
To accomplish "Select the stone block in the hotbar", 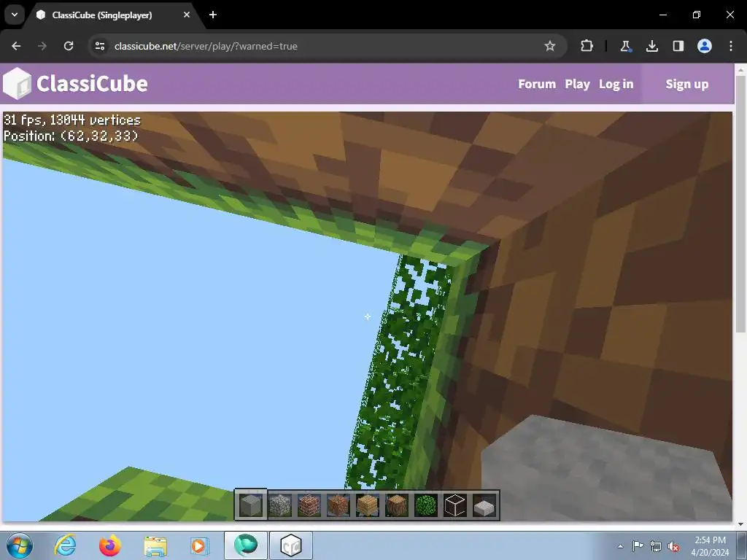I will coord(251,505).
